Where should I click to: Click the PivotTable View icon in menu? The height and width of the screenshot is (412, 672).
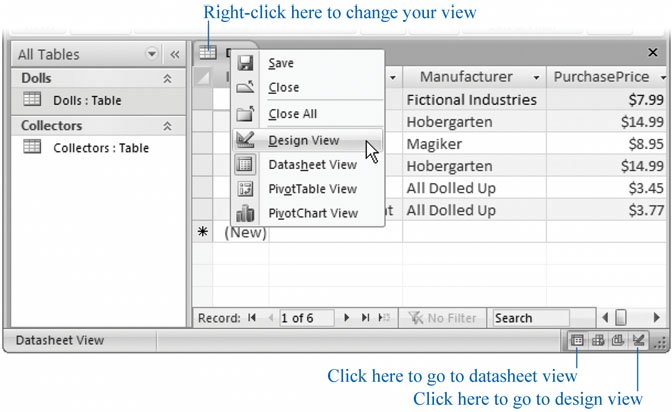tap(245, 189)
